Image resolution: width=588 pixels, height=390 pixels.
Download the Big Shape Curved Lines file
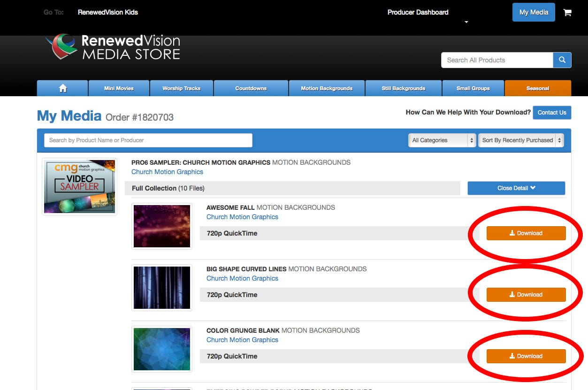[526, 295]
